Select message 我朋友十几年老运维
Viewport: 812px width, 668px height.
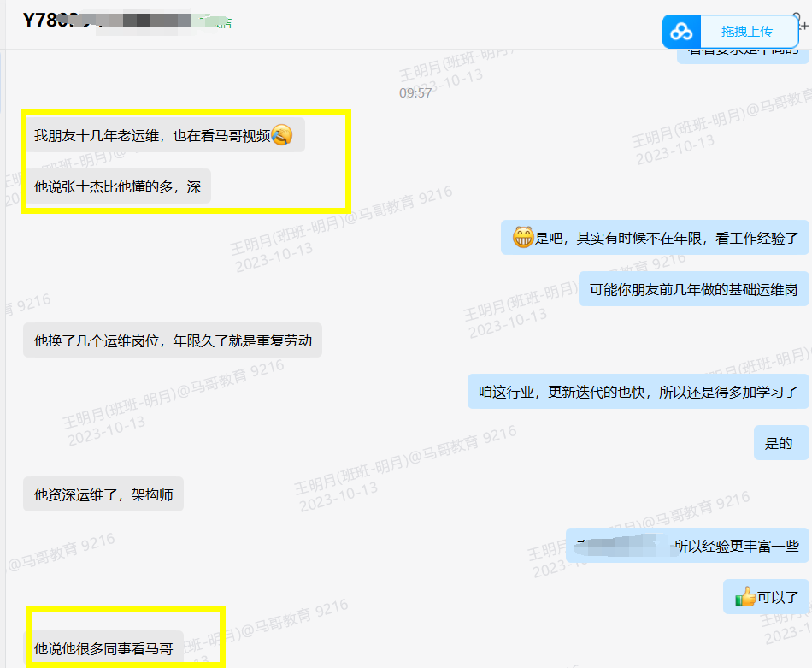pos(152,135)
